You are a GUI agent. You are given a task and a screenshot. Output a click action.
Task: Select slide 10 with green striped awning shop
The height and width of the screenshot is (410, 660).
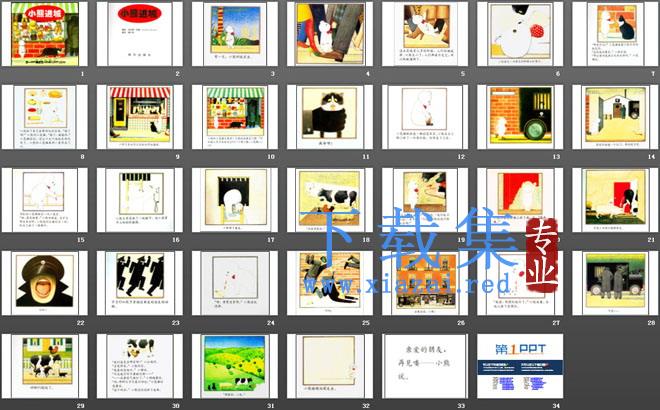(235, 117)
